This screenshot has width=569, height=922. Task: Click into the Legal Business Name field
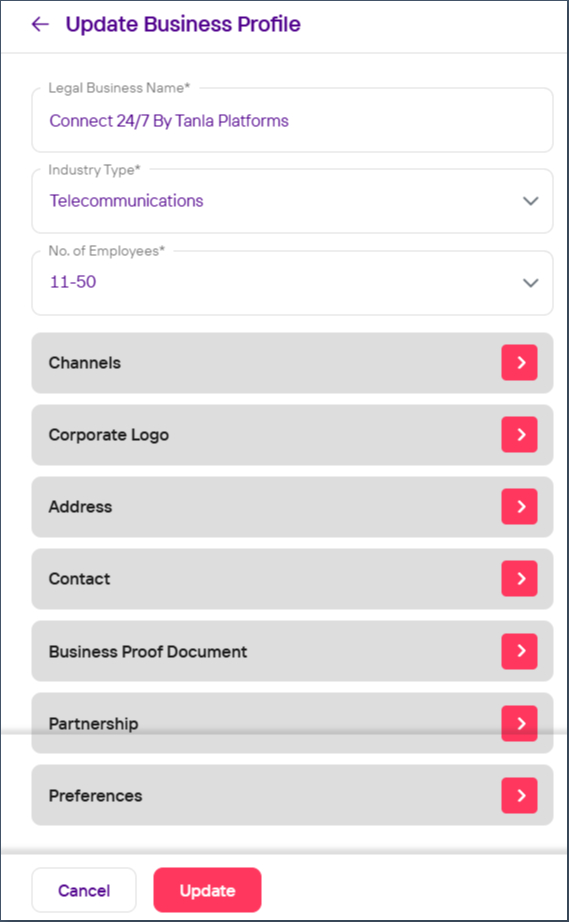[x=292, y=121]
